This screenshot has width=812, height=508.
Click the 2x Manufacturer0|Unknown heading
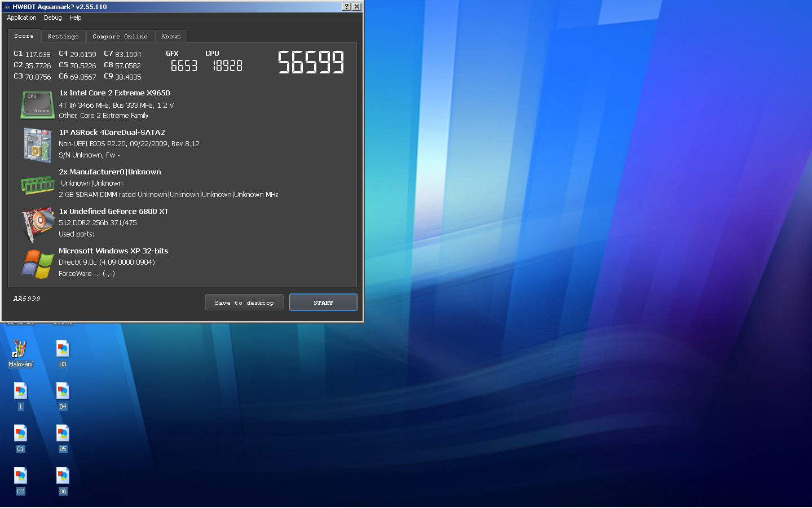pyautogui.click(x=110, y=172)
